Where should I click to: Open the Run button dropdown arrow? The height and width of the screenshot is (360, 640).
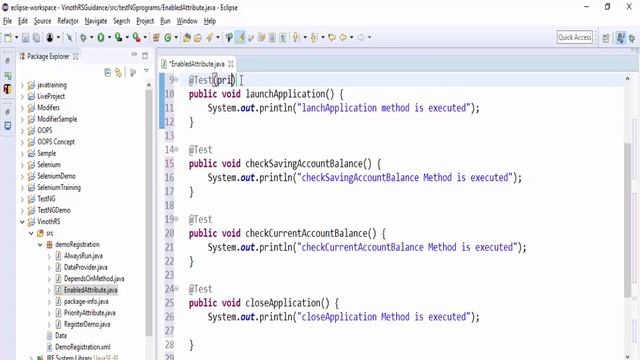(109, 38)
